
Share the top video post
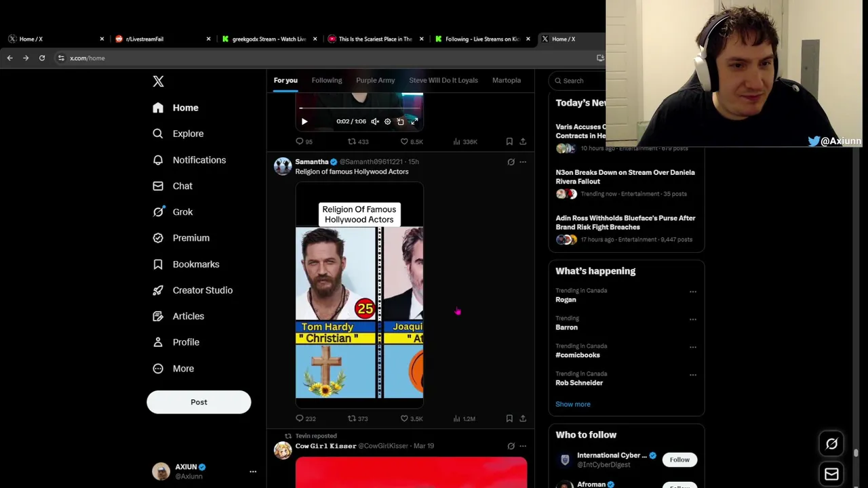(523, 142)
